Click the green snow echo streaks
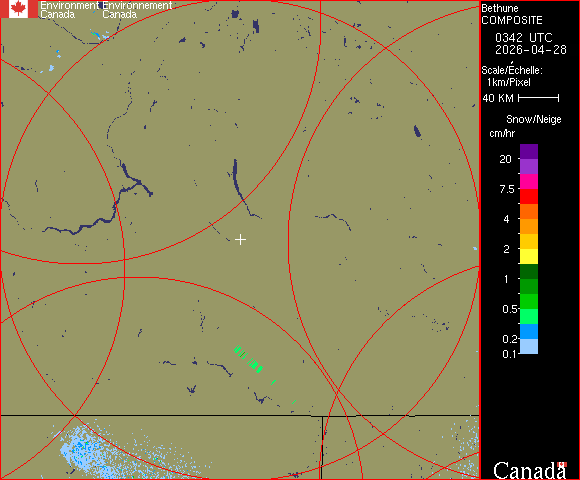 (248, 359)
